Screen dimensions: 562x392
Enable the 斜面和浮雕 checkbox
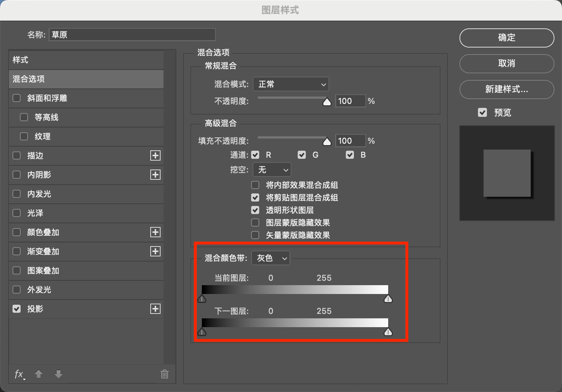tap(17, 98)
